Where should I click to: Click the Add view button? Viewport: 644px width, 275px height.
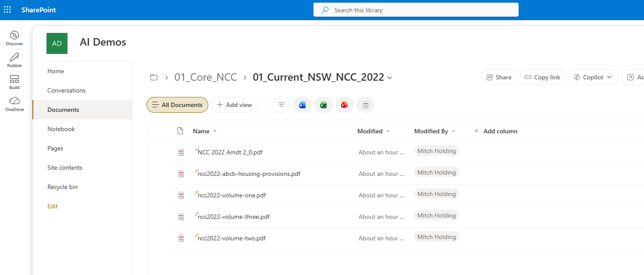coord(234,105)
